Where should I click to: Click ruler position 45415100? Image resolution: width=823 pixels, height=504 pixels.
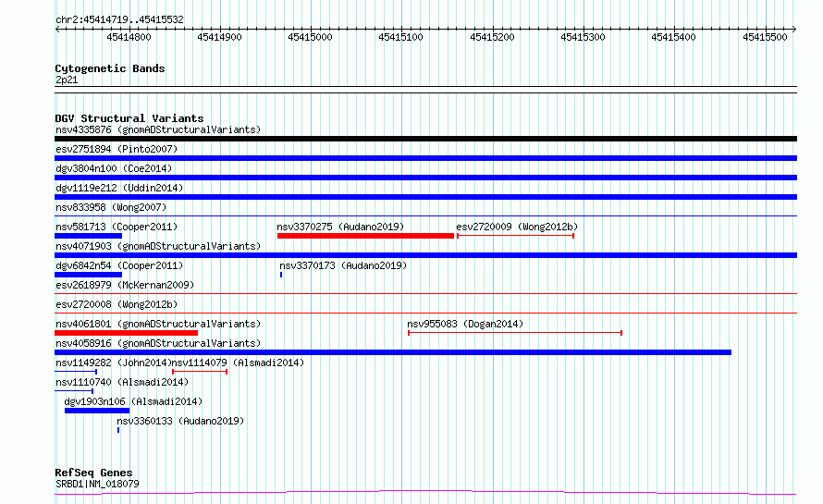tap(401, 37)
